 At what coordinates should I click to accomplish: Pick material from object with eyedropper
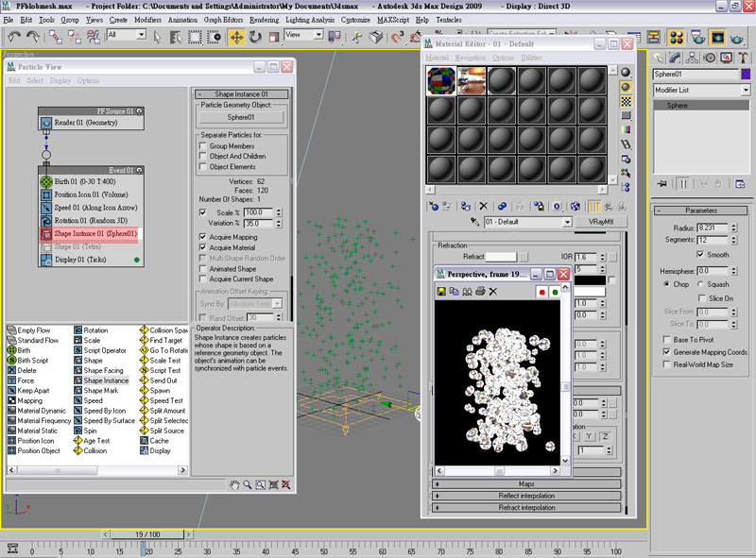pyautogui.click(x=475, y=222)
